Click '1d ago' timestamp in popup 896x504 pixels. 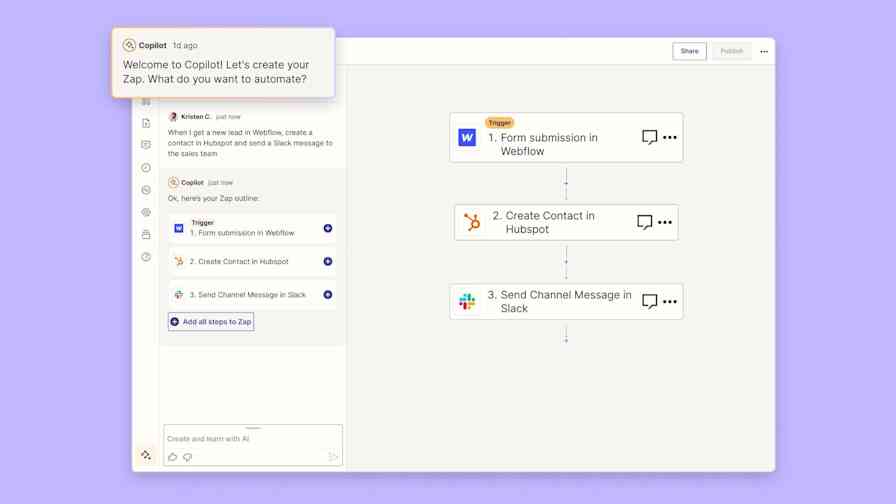pos(185,45)
